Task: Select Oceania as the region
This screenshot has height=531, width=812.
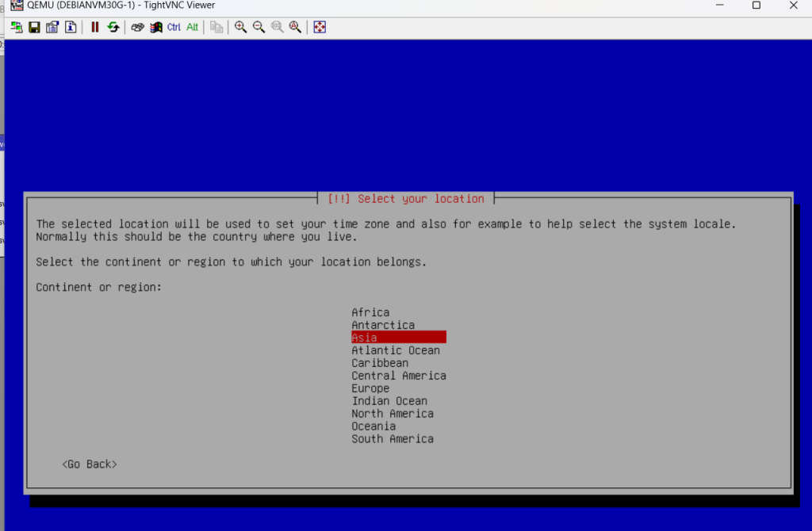Action: tap(373, 426)
